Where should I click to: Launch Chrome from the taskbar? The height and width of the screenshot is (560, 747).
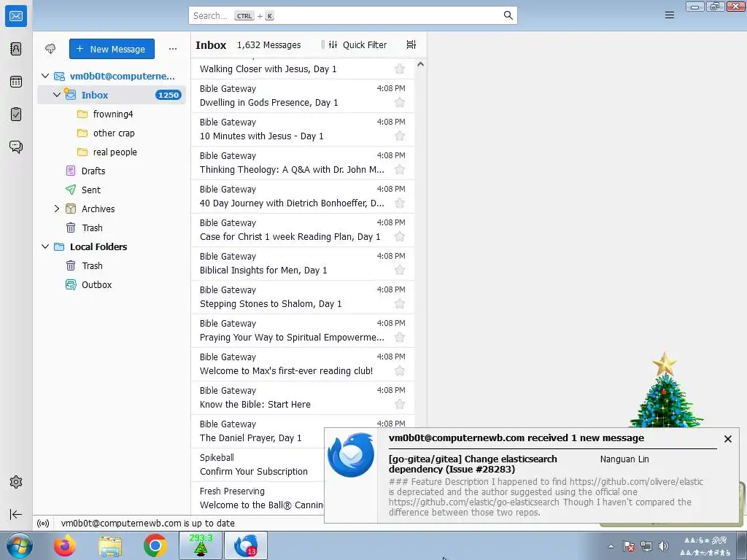pos(155,545)
